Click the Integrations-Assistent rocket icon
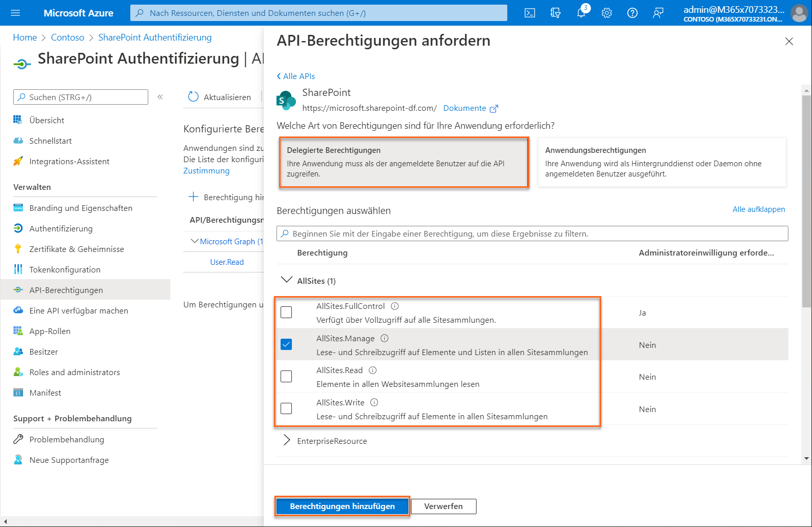Screen dimensions: 812x527 coord(18,161)
